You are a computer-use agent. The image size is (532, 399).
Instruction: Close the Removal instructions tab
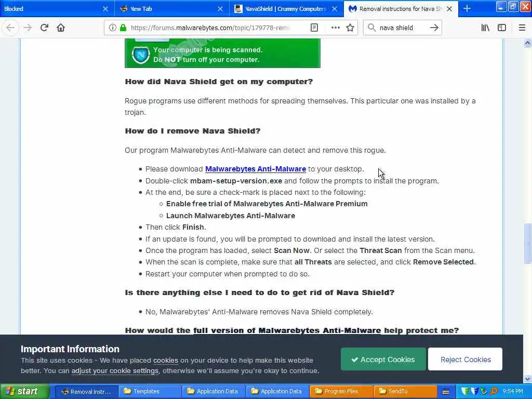(449, 9)
